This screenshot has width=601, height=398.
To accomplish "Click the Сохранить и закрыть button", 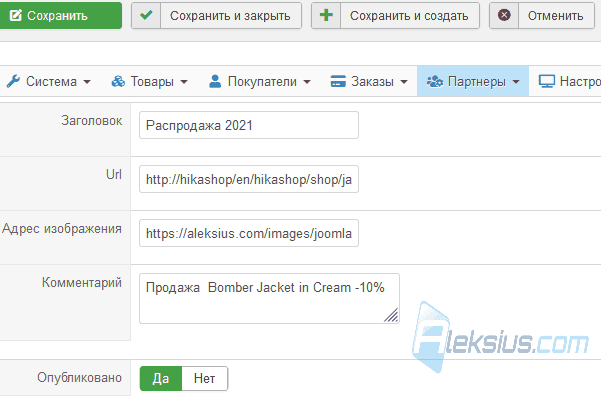I will pos(216,16).
